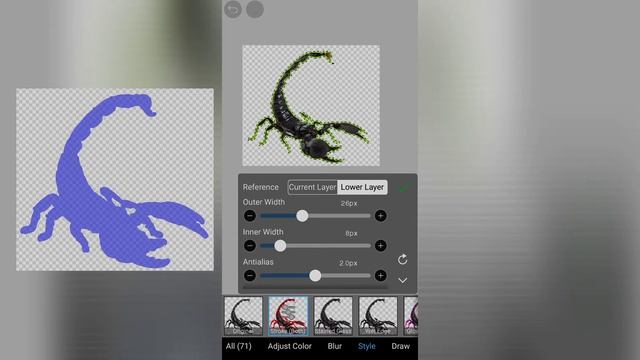
Task: Decrease Antialias with minus button
Action: (250, 276)
